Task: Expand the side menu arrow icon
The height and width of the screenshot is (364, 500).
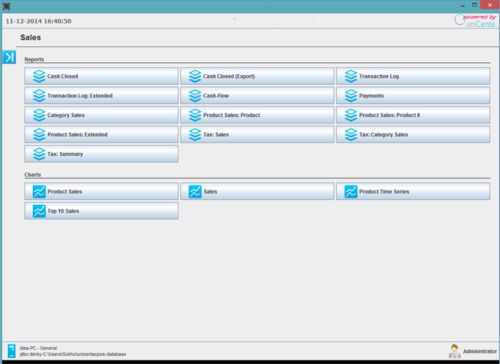Action: tap(9, 57)
